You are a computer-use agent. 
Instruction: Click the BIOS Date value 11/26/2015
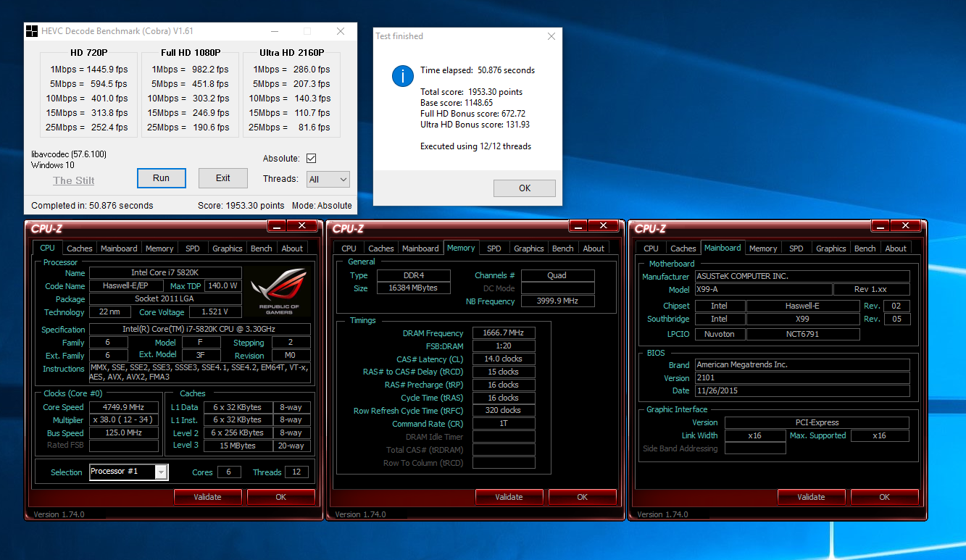click(802, 390)
